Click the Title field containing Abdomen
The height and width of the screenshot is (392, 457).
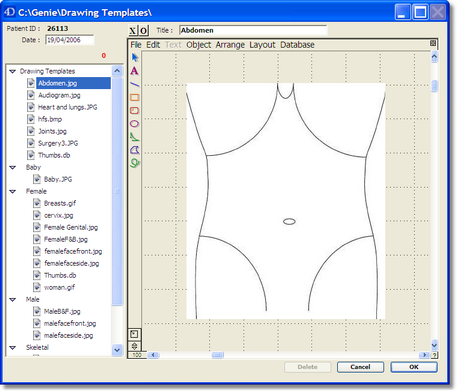(253, 30)
